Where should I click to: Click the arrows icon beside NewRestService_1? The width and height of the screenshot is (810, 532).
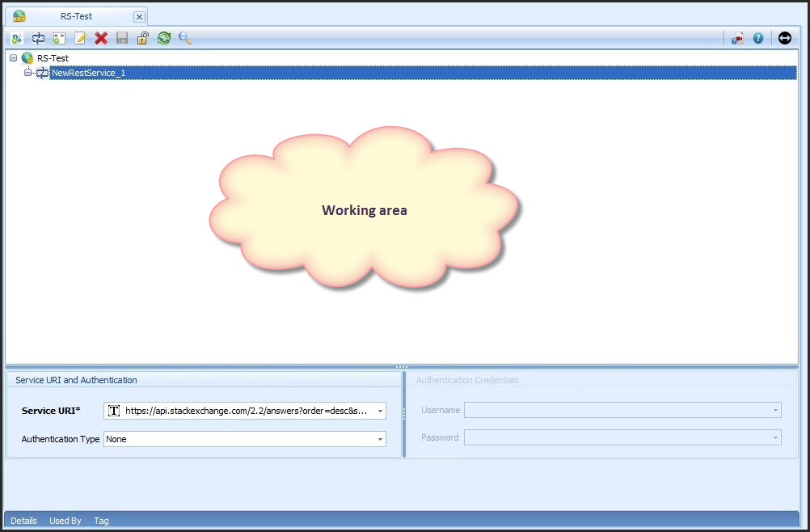pyautogui.click(x=42, y=73)
